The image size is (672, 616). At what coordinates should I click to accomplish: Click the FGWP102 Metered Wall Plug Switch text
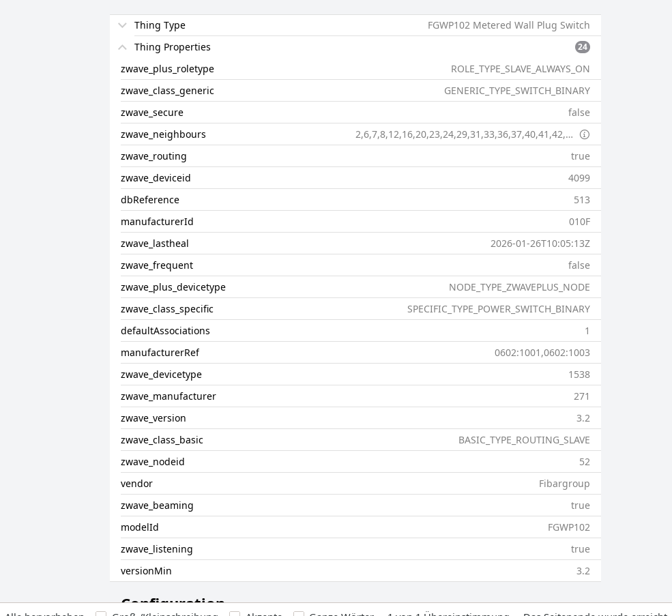tap(508, 25)
